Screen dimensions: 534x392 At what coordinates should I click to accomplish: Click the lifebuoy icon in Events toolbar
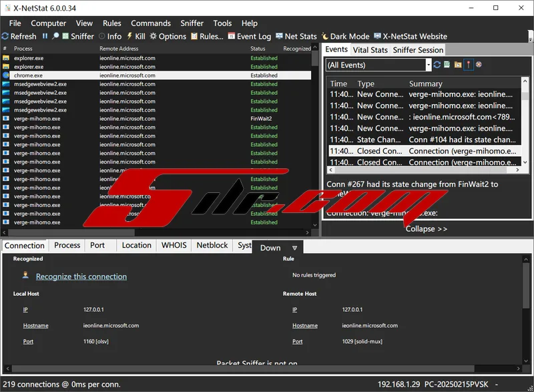[479, 65]
